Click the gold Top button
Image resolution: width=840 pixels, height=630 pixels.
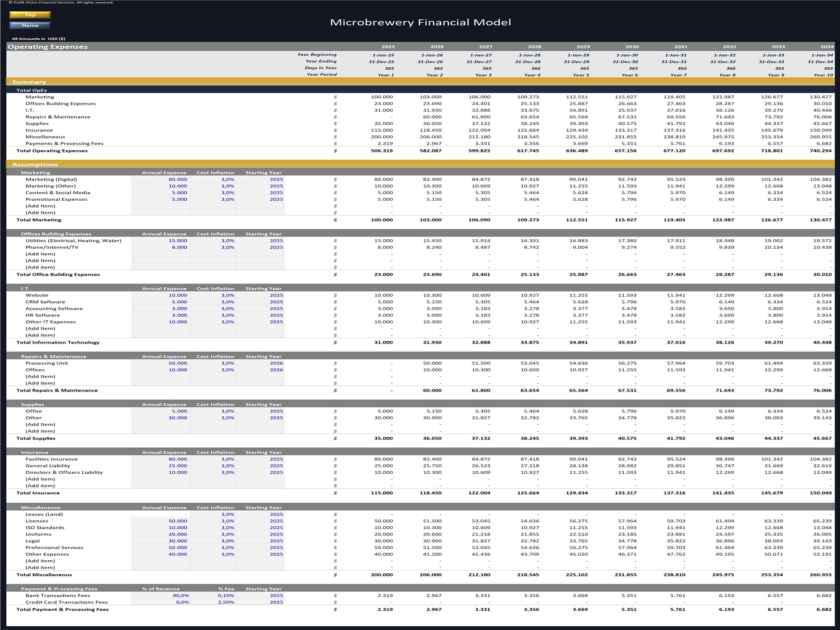(30, 15)
